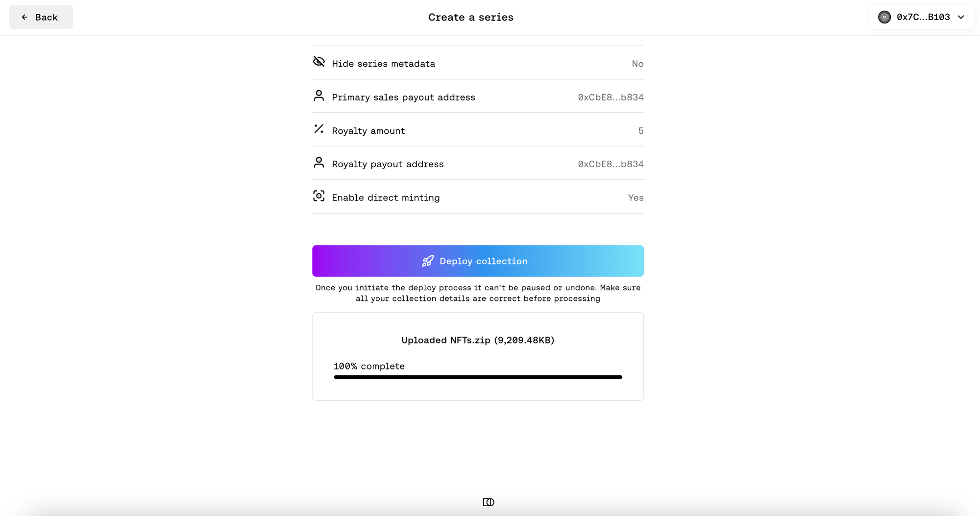This screenshot has height=516, width=980.
Task: Click the scan icon for Enable direct minting
Action: point(319,196)
